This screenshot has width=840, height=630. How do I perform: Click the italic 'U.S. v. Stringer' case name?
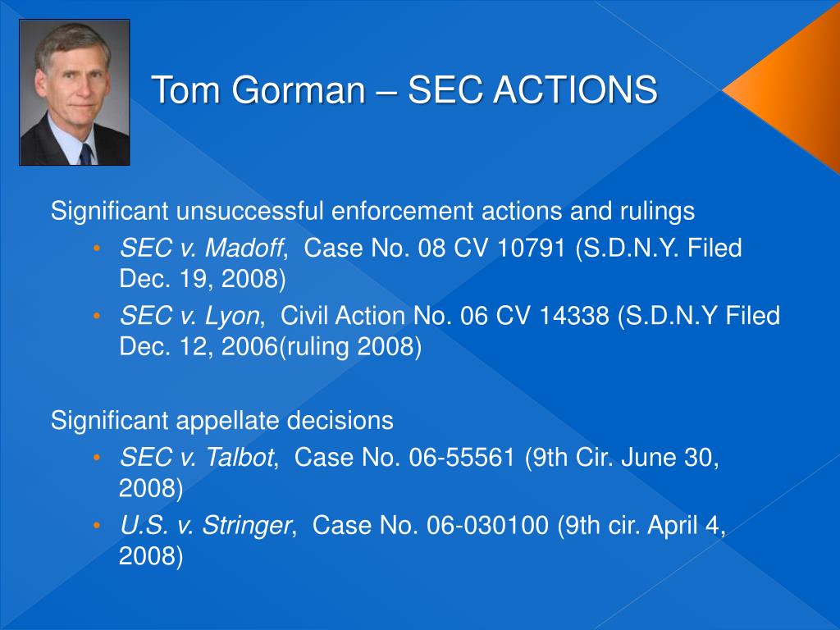[205, 525]
